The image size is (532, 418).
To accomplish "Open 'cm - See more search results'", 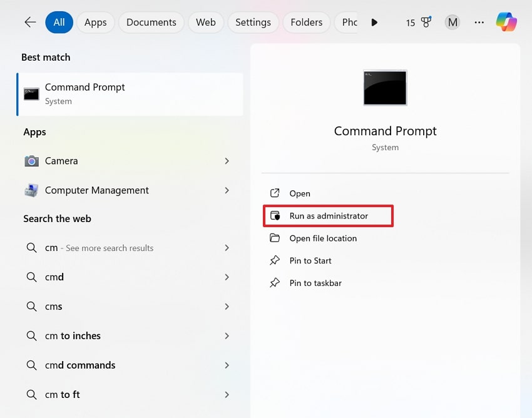I will (x=130, y=248).
